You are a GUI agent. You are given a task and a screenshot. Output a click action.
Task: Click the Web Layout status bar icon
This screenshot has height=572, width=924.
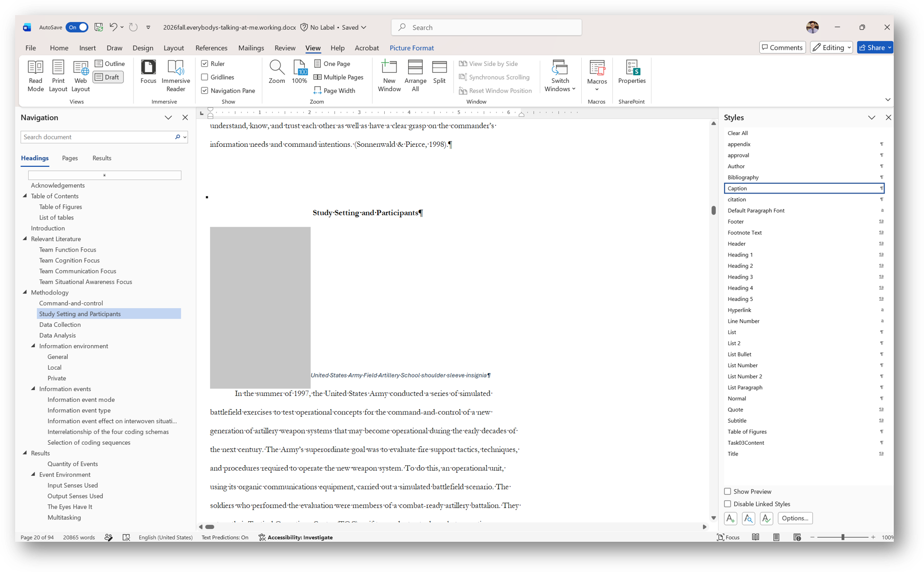click(x=797, y=537)
